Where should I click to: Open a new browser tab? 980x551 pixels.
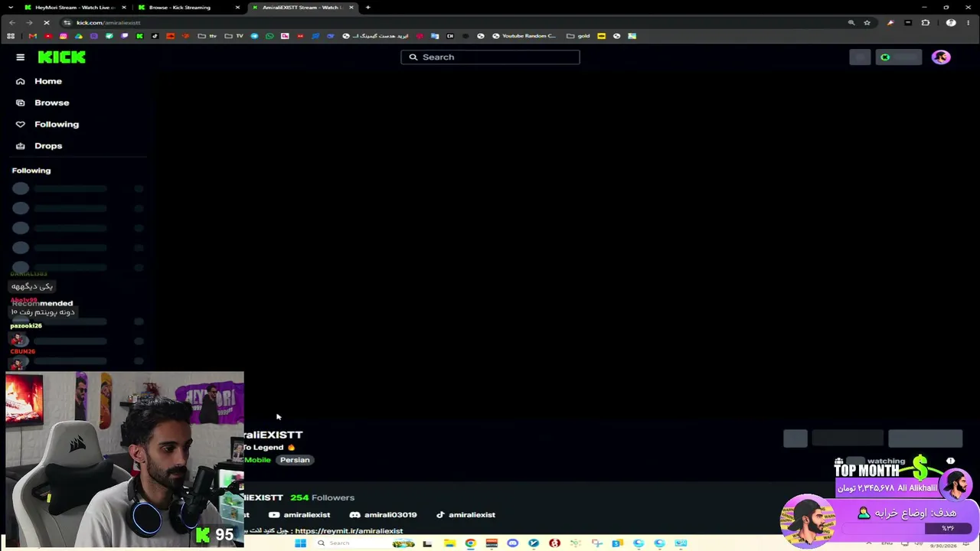coord(368,8)
